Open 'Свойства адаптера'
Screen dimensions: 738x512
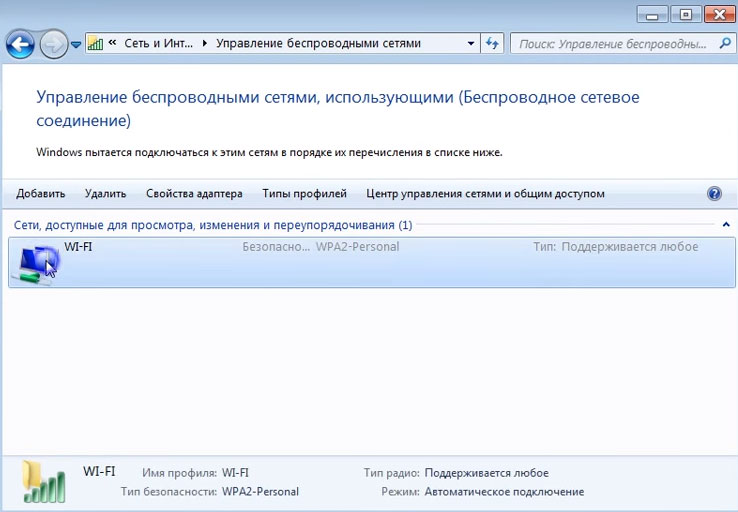pos(194,193)
